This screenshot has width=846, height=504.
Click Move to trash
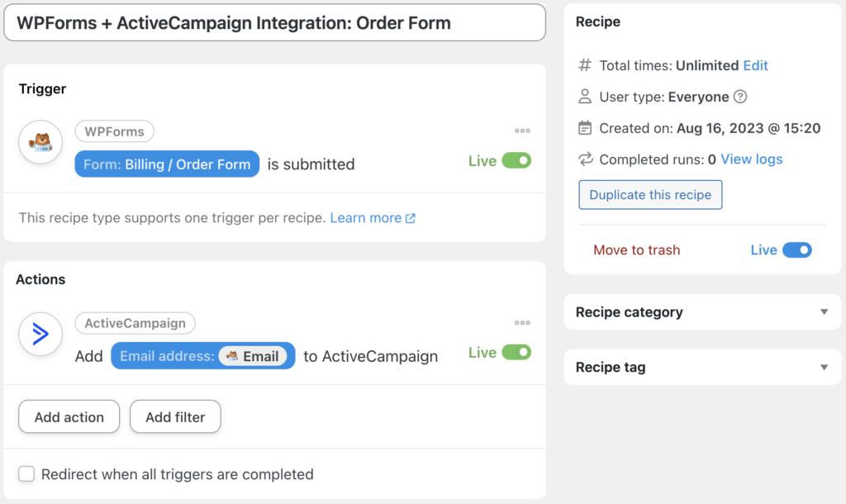click(x=637, y=250)
